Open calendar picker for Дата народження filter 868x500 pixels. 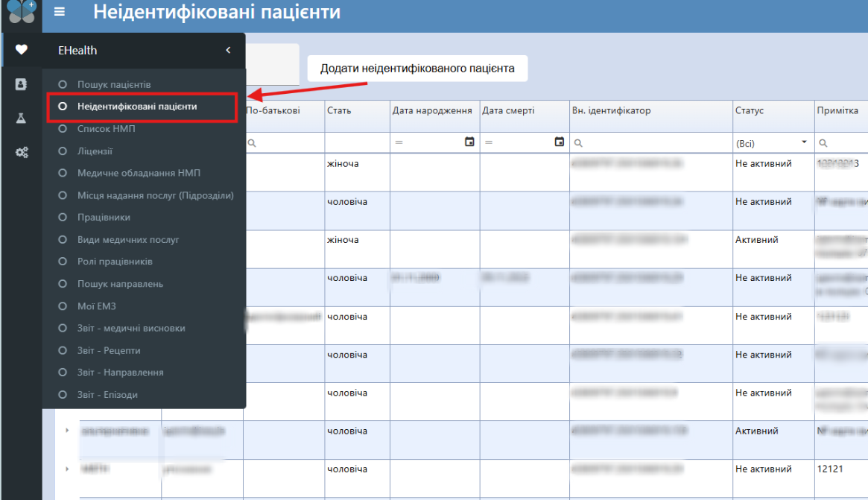click(x=469, y=142)
